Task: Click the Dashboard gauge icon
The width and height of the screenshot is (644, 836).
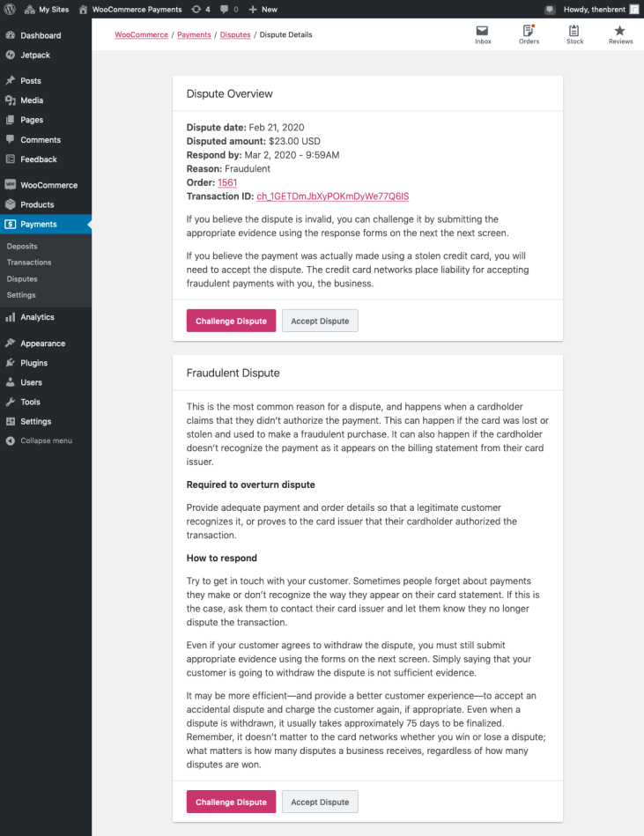Action: [11, 35]
